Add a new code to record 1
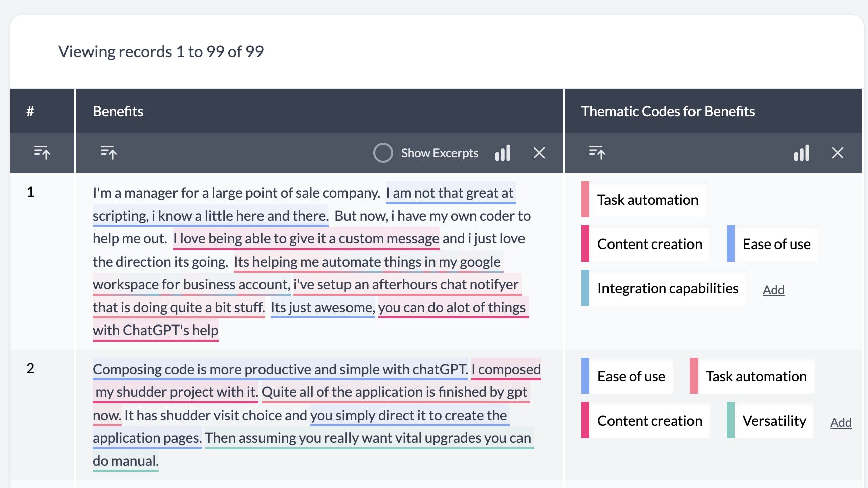This screenshot has height=488, width=868. [x=773, y=290]
